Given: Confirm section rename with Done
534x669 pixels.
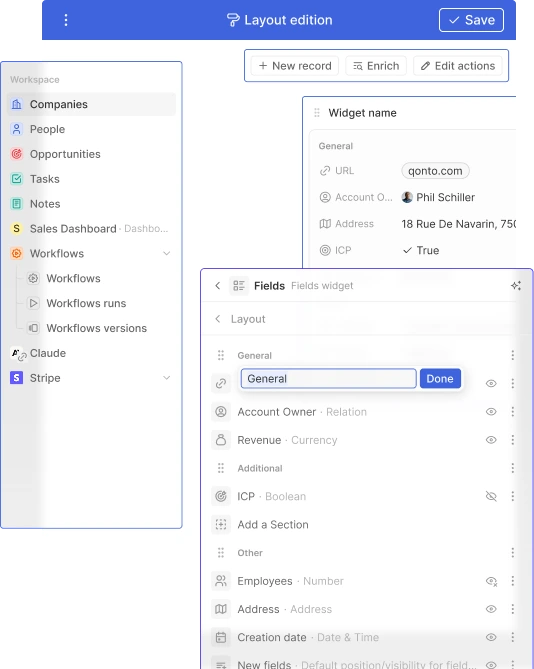Looking at the screenshot, I should 440,378.
